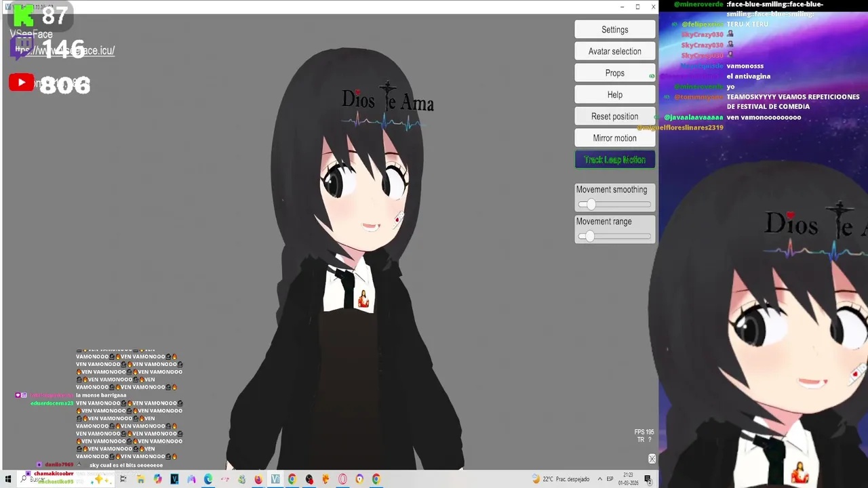This screenshot has height=488, width=868.
Task: Open File Explorer from the taskbar
Action: [x=140, y=479]
